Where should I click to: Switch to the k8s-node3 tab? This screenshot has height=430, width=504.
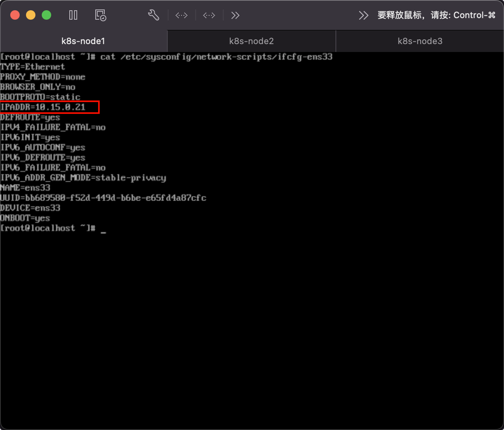coord(420,41)
